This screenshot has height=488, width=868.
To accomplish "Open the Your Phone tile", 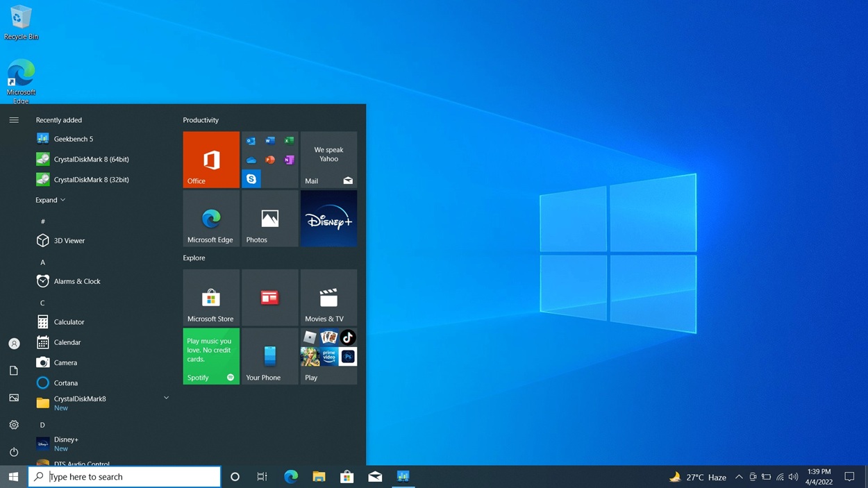I will click(269, 356).
